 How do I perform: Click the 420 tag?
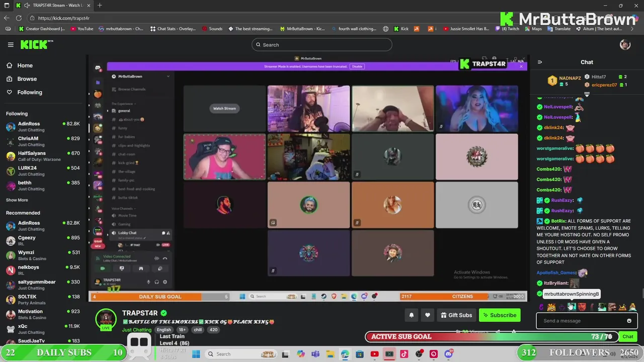click(213, 330)
